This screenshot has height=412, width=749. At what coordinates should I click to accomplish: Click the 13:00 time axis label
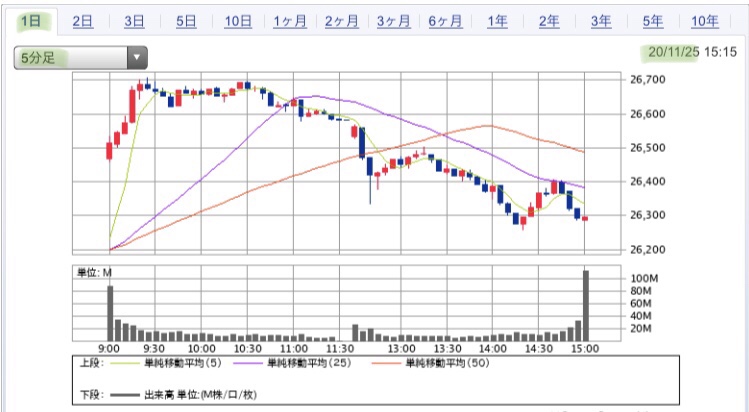[401, 349]
